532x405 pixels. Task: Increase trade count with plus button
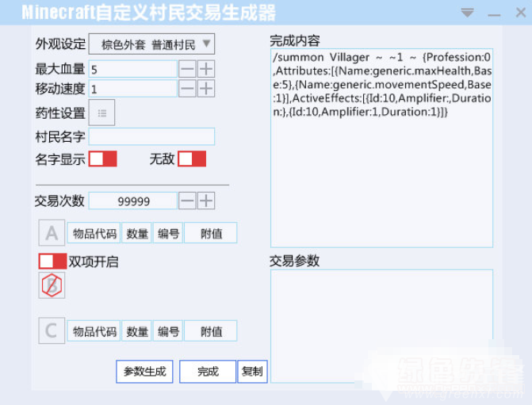(x=206, y=201)
